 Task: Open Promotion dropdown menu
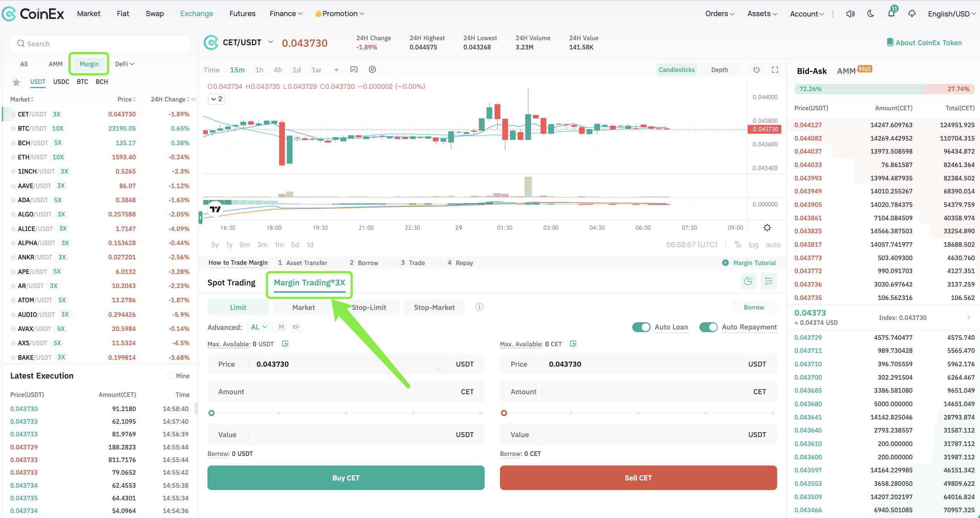pos(339,14)
